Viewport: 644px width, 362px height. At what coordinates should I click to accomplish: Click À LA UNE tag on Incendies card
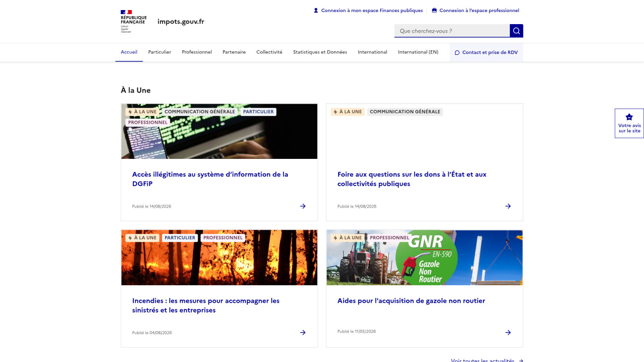click(142, 238)
